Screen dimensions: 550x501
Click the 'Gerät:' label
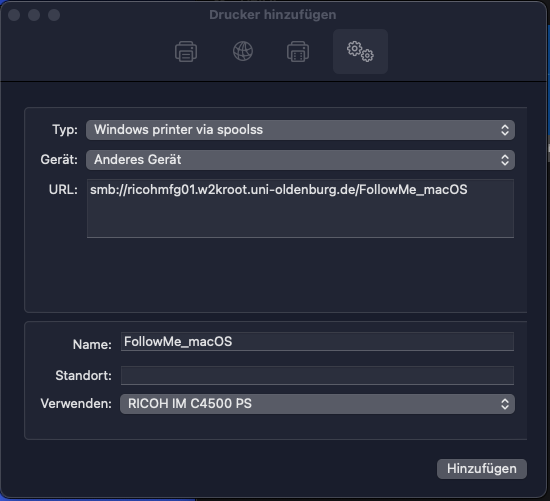59,160
